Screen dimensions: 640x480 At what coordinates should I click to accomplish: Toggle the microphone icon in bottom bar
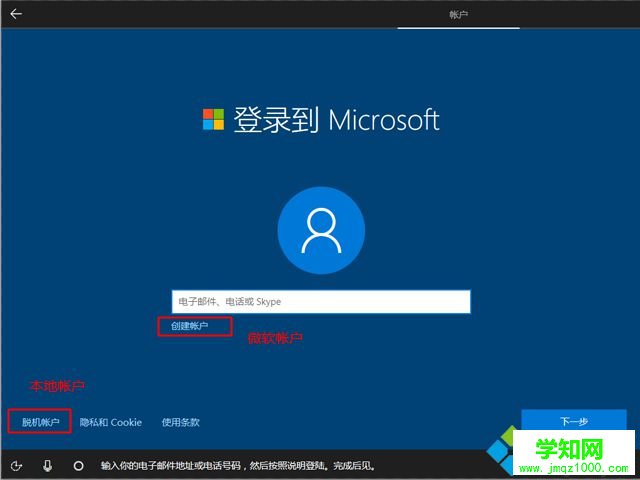click(47, 465)
